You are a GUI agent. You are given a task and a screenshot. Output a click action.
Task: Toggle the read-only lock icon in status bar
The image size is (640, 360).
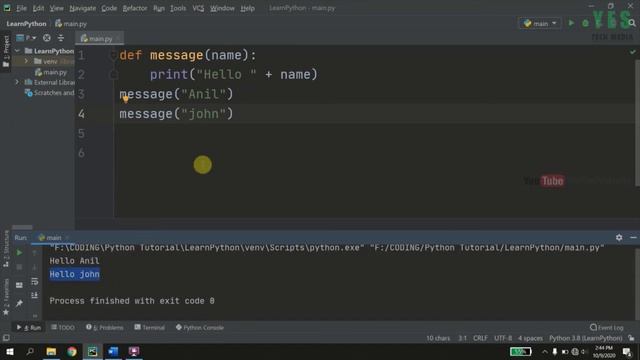click(631, 338)
